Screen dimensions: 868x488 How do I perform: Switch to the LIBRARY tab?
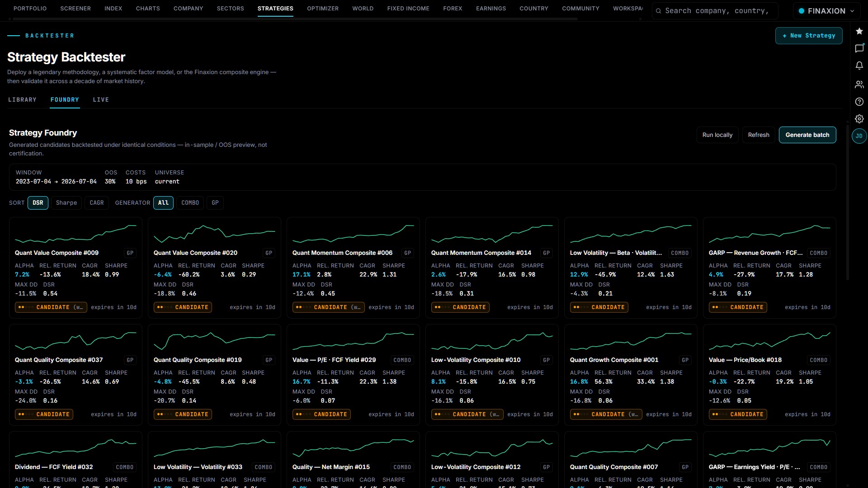pos(22,100)
